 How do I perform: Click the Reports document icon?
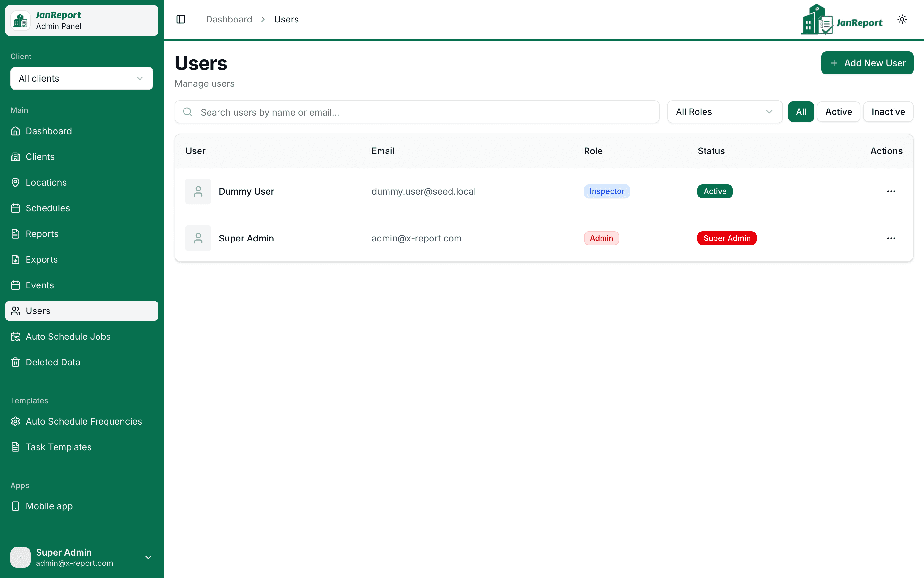(x=15, y=234)
